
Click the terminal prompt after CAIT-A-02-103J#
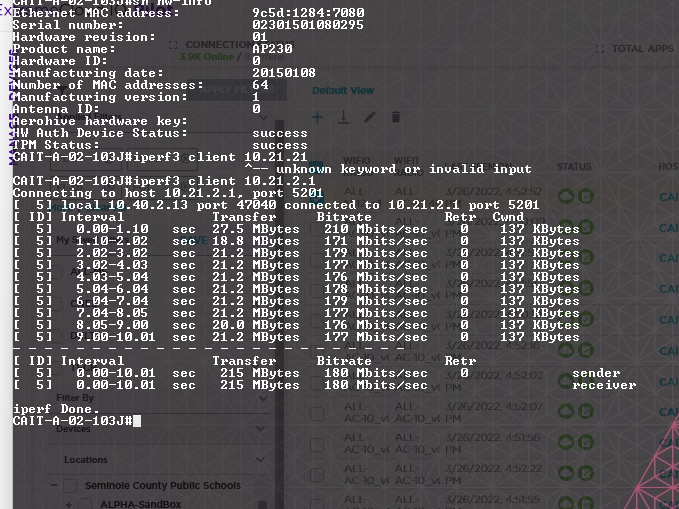coord(137,421)
